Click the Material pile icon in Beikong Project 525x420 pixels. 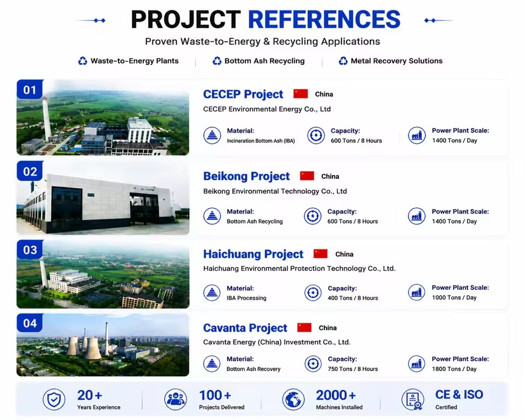(x=212, y=216)
